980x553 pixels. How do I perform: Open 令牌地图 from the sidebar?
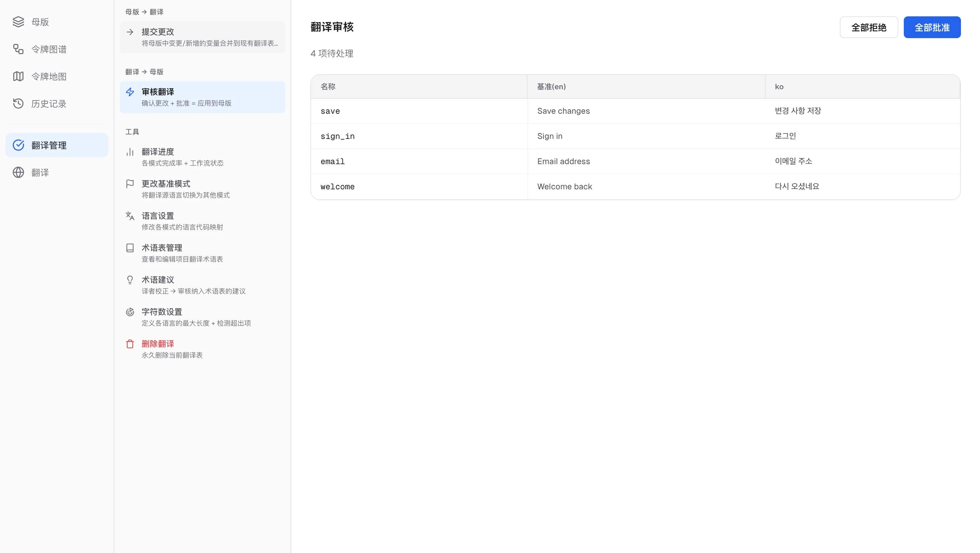(x=57, y=77)
